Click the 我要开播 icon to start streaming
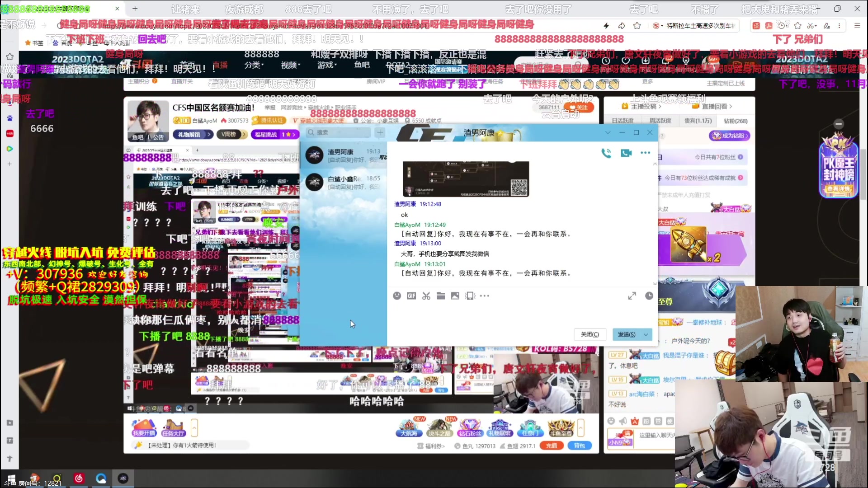 (x=144, y=427)
